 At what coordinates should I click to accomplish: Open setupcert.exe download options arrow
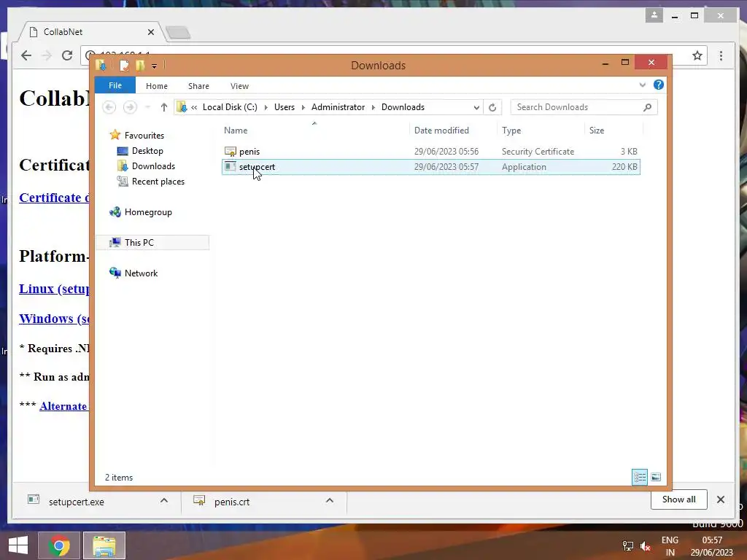point(164,500)
